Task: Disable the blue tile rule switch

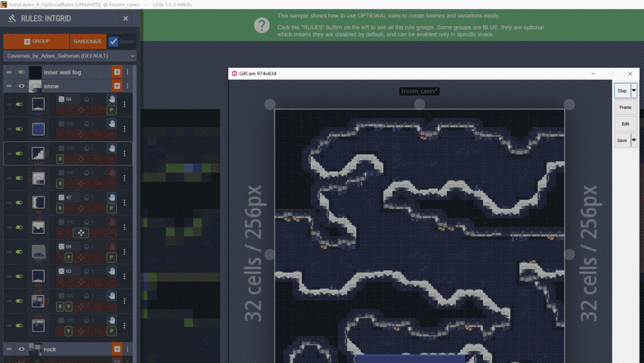Action: (19, 129)
